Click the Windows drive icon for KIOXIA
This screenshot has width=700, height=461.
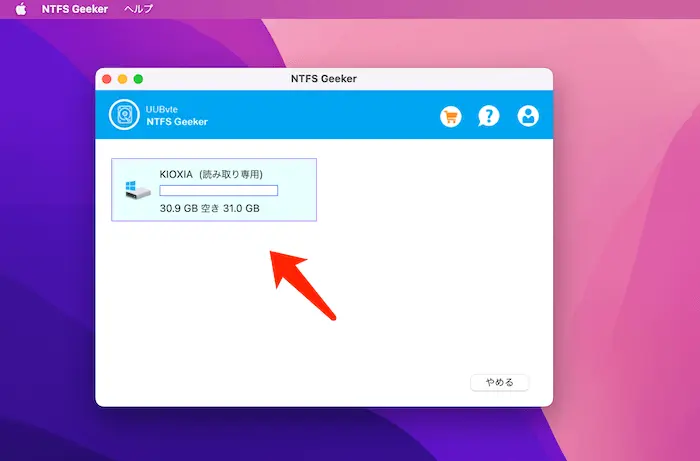138,190
